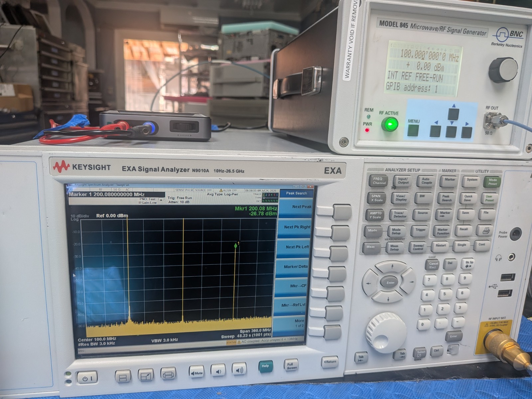Toggle the Auto Couple key

click(x=426, y=181)
